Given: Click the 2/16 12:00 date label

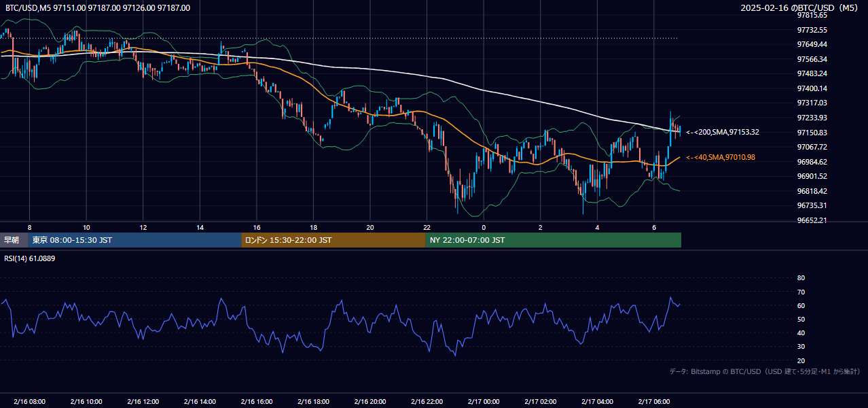Looking at the screenshot, I should click(x=143, y=402).
